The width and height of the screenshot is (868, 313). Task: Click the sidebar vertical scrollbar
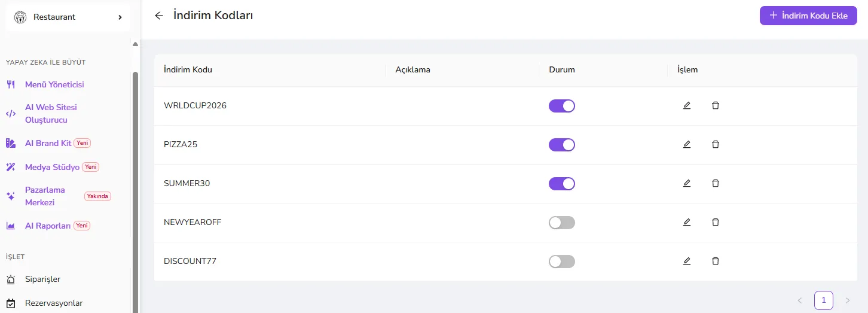[135, 192]
